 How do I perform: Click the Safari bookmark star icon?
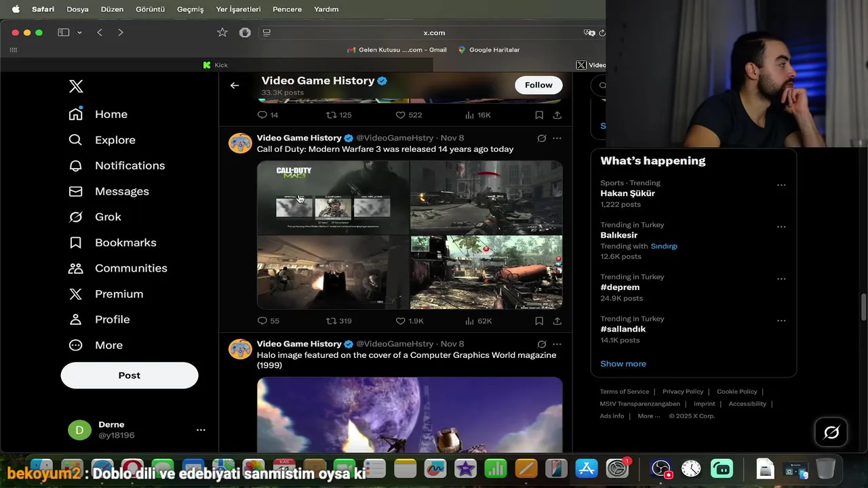click(x=222, y=33)
